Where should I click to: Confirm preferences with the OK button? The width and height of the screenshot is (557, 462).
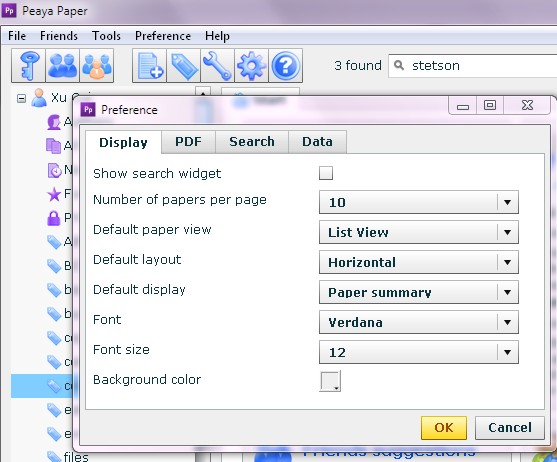pyautogui.click(x=444, y=428)
